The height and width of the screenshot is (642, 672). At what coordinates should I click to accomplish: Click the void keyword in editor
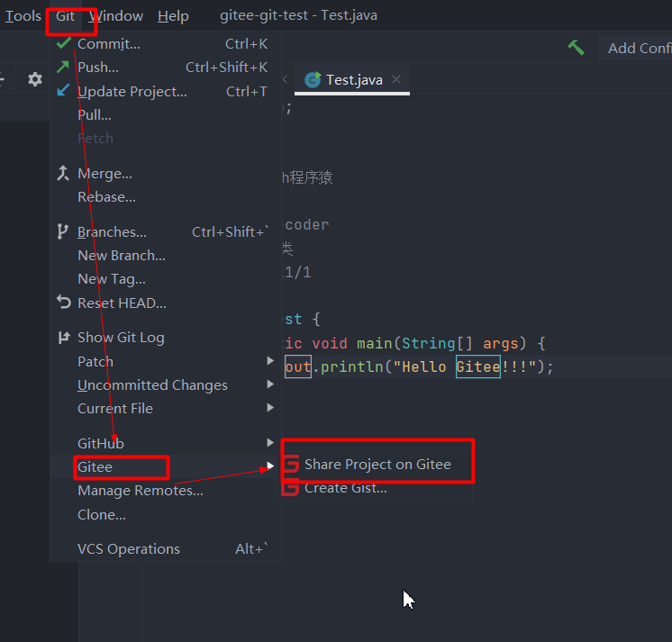point(330,343)
